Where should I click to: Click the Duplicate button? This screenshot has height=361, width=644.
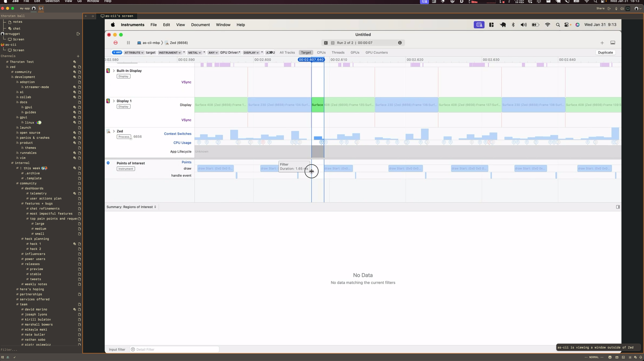click(x=605, y=53)
